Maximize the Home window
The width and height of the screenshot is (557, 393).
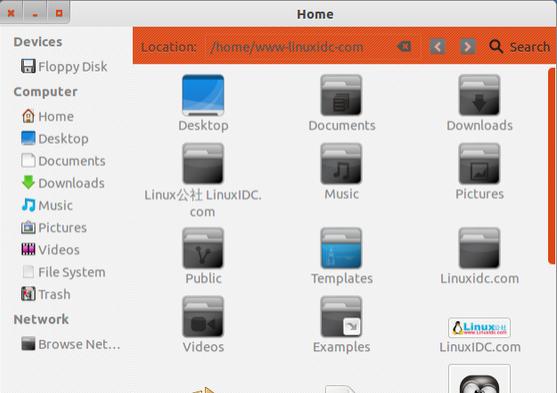point(59,13)
